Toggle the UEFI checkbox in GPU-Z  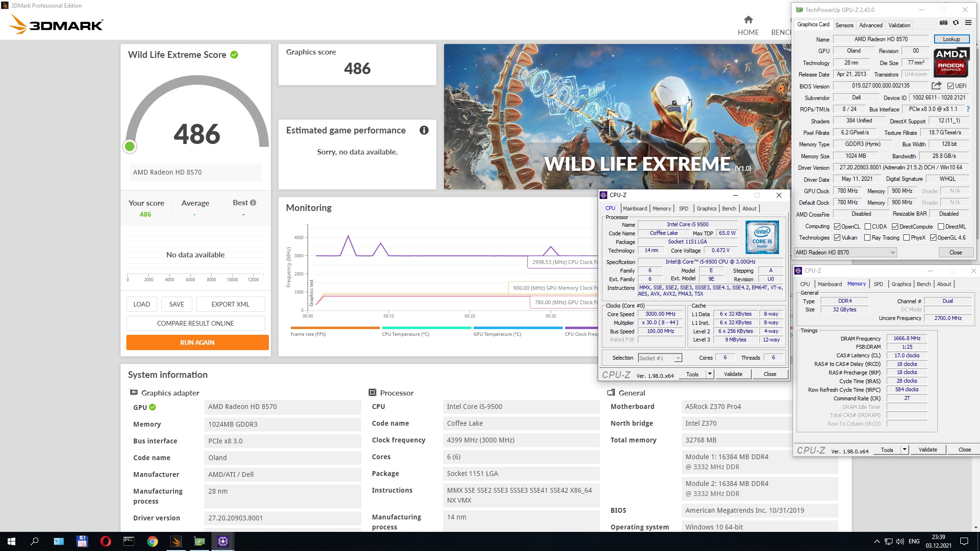(x=950, y=86)
